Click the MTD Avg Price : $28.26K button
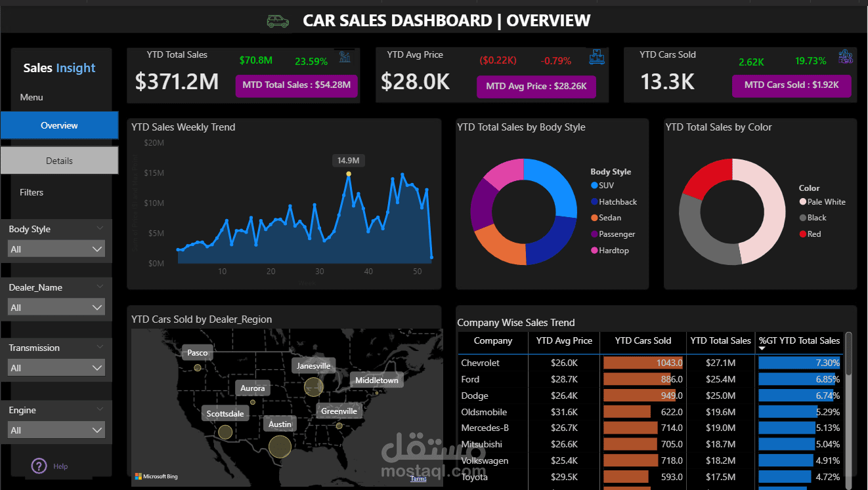868x490 pixels. (536, 86)
